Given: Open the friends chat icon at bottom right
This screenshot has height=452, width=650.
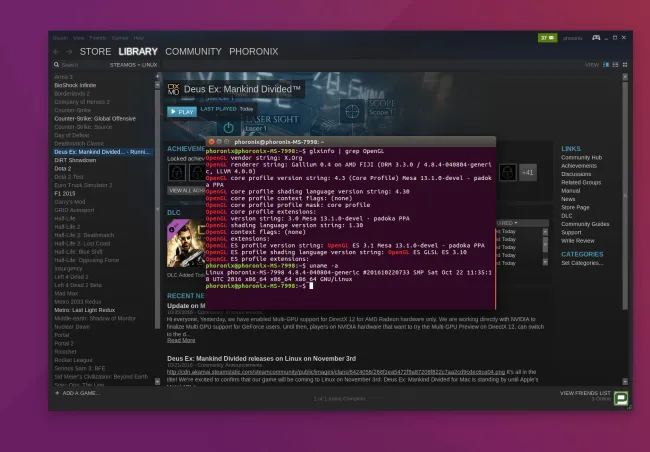Looking at the screenshot, I should click(x=621, y=399).
